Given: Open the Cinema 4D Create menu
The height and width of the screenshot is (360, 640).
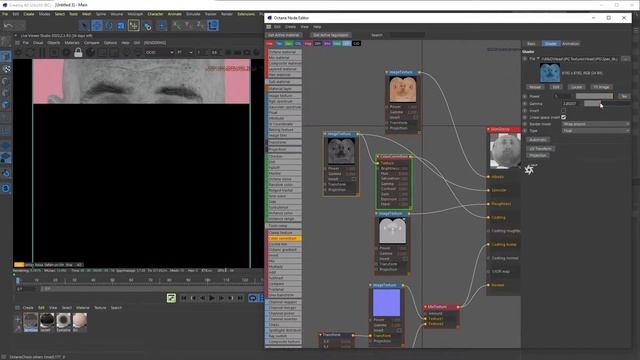Looking at the screenshot, I should (x=29, y=14).
